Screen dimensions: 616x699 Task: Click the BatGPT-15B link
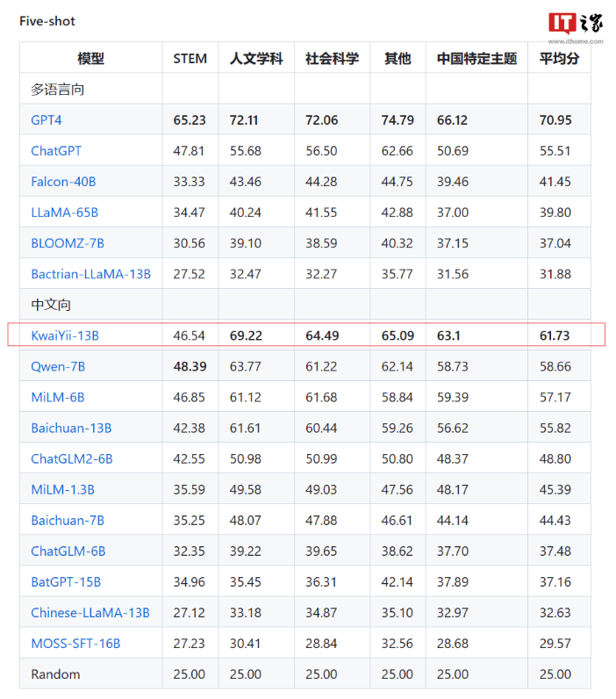pyautogui.click(x=66, y=581)
